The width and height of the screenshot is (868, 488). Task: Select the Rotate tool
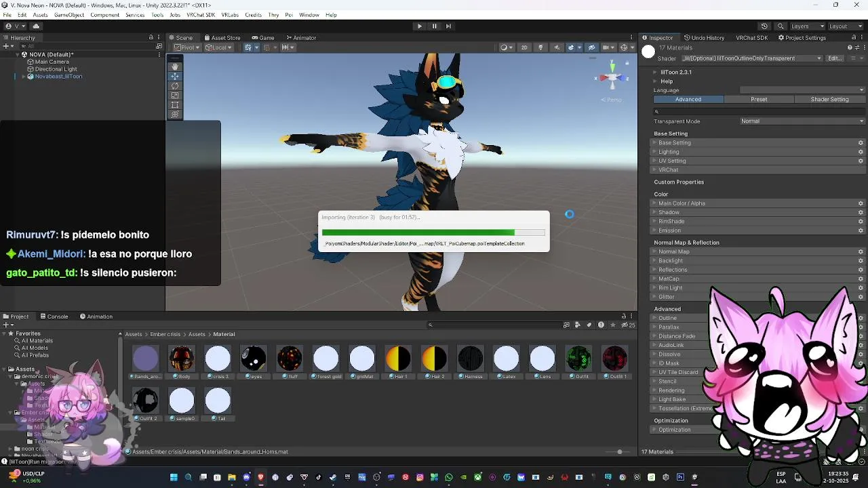175,85
